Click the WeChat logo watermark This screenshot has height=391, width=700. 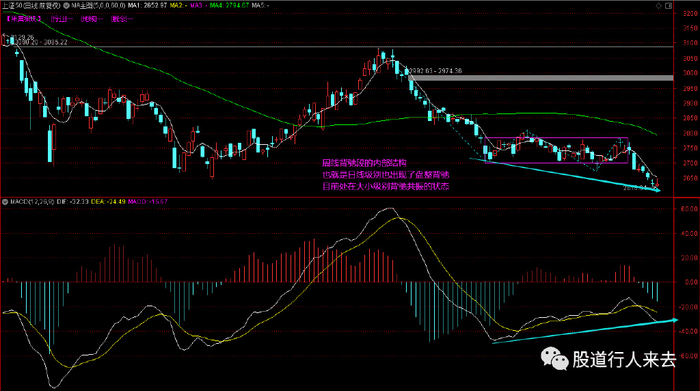point(554,358)
